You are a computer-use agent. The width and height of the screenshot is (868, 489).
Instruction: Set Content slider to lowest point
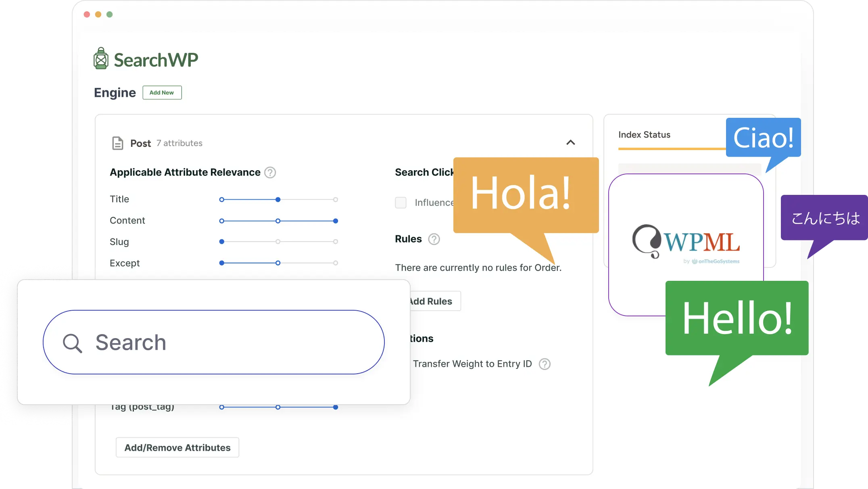(x=221, y=221)
